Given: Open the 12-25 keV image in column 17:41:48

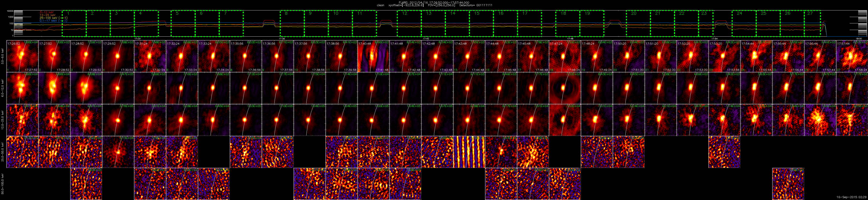Looking at the screenshot, I should (405, 120).
